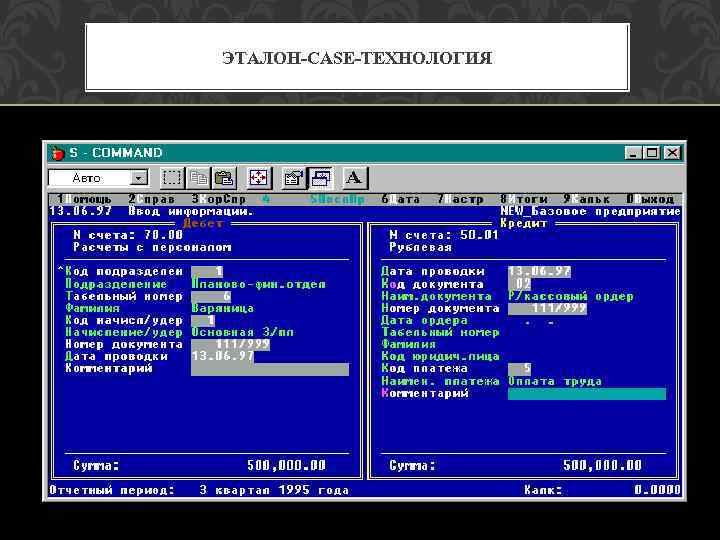Click the Код подразделен field in Дебет
This screenshot has height=540, width=720.
pos(207,272)
